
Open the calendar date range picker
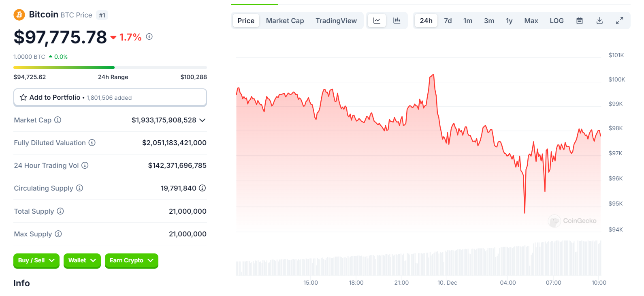pos(580,21)
